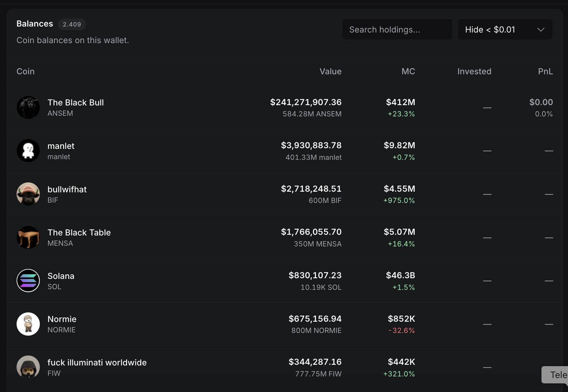Viewport: 568px width, 392px height.
Task: Click the +321.0% change for FIW
Action: [x=399, y=374]
